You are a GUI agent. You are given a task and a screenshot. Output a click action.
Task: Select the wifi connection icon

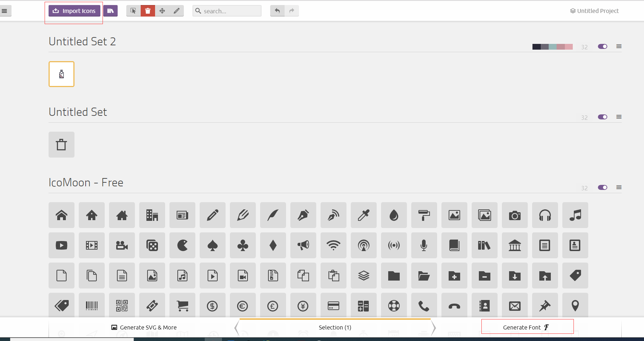point(334,245)
